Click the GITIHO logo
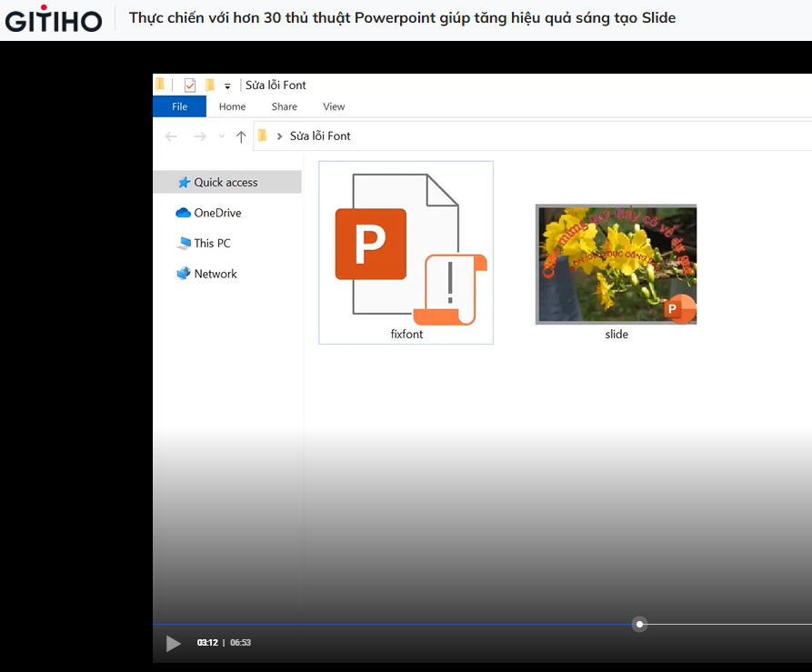Screen dimensions: 812x672 pos(54,19)
